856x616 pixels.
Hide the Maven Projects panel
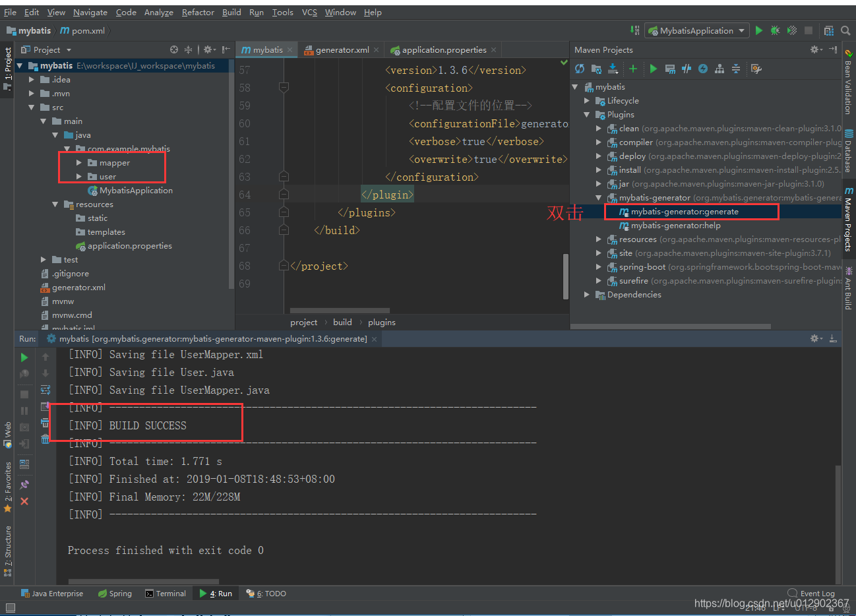pos(833,49)
